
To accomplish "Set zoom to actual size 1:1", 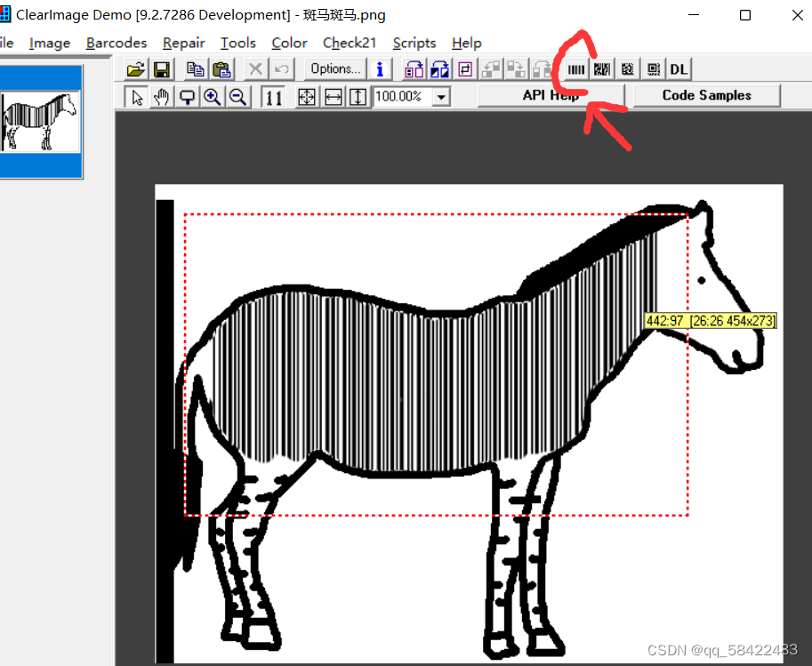I will point(273,97).
